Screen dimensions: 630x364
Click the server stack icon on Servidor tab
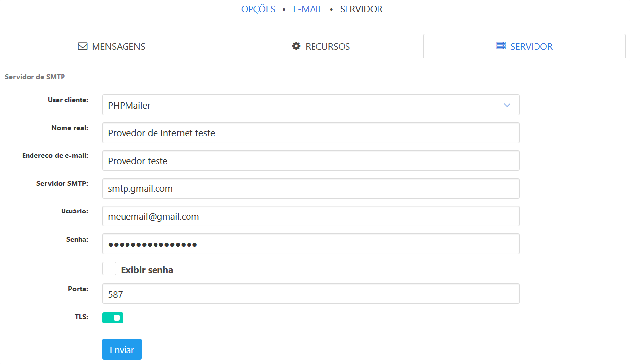click(x=501, y=46)
